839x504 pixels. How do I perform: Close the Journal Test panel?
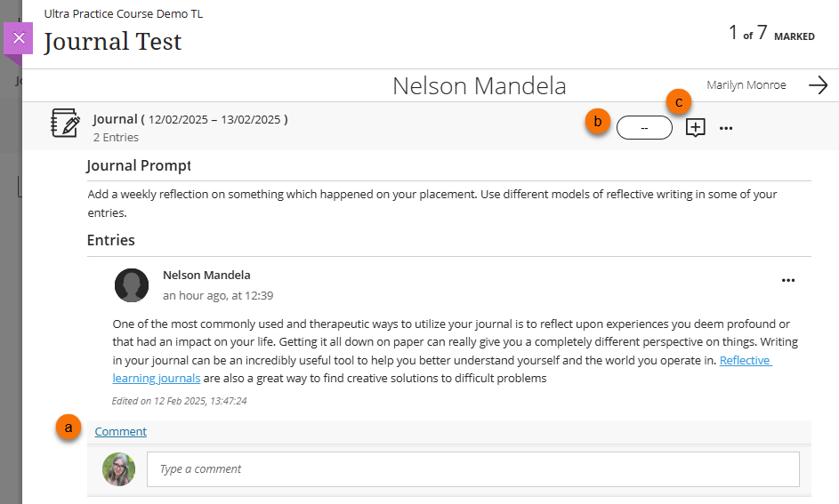(19, 38)
